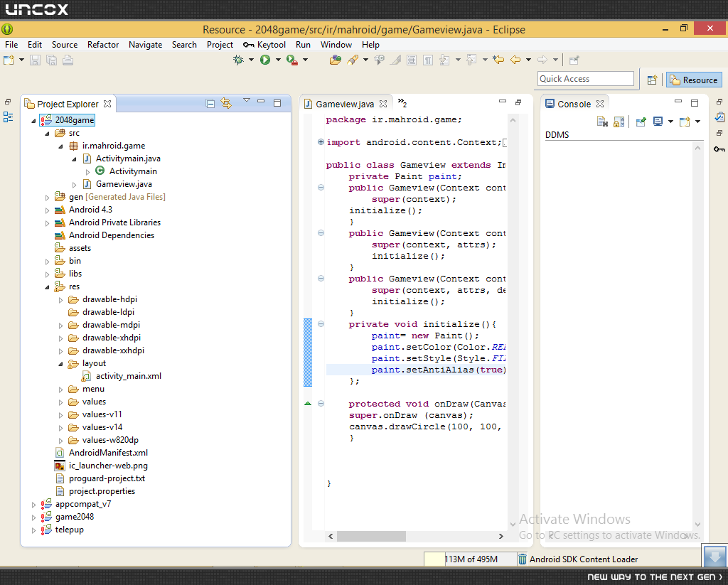Open the Refactor menu
Screen dimensions: 728x585
[x=103, y=45]
